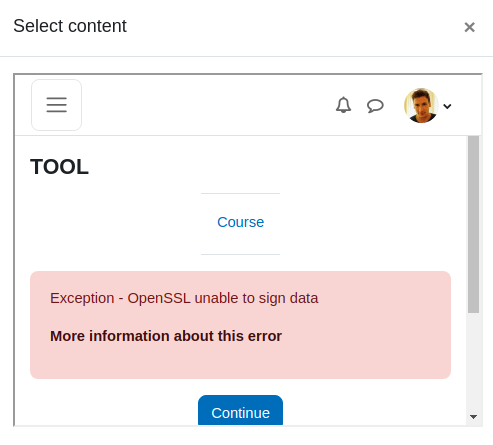493x445 pixels.
Task: Follow the Course link
Action: 240,222
